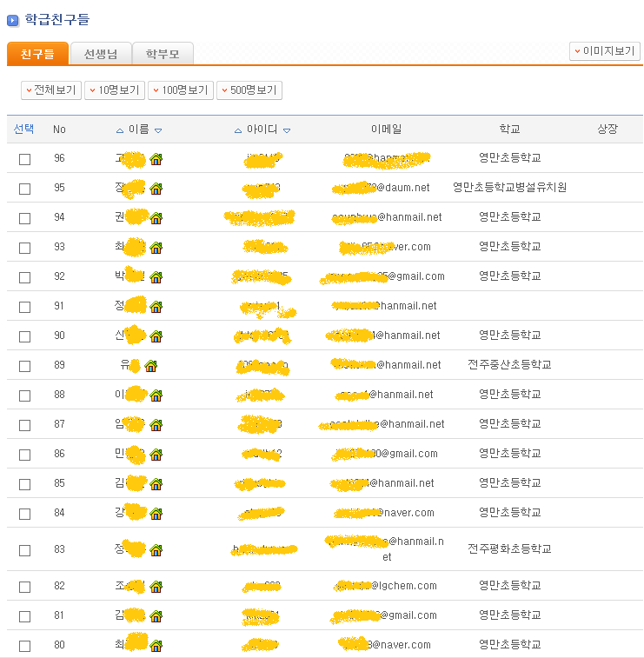Click the blue icon beside 학급친구들 title
This screenshot has height=658, width=644.
point(13,20)
